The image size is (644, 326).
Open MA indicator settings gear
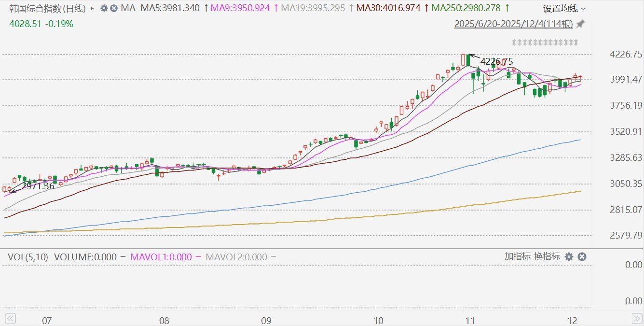pyautogui.click(x=104, y=8)
